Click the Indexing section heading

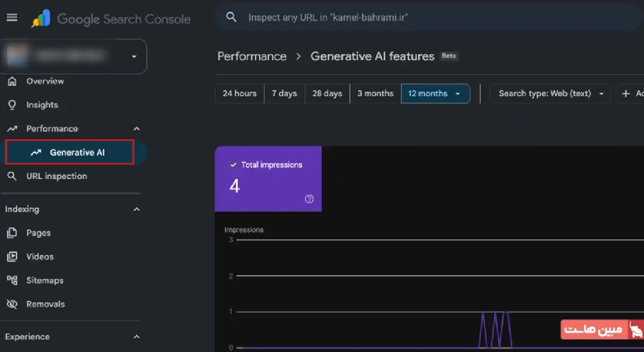pyautogui.click(x=22, y=209)
